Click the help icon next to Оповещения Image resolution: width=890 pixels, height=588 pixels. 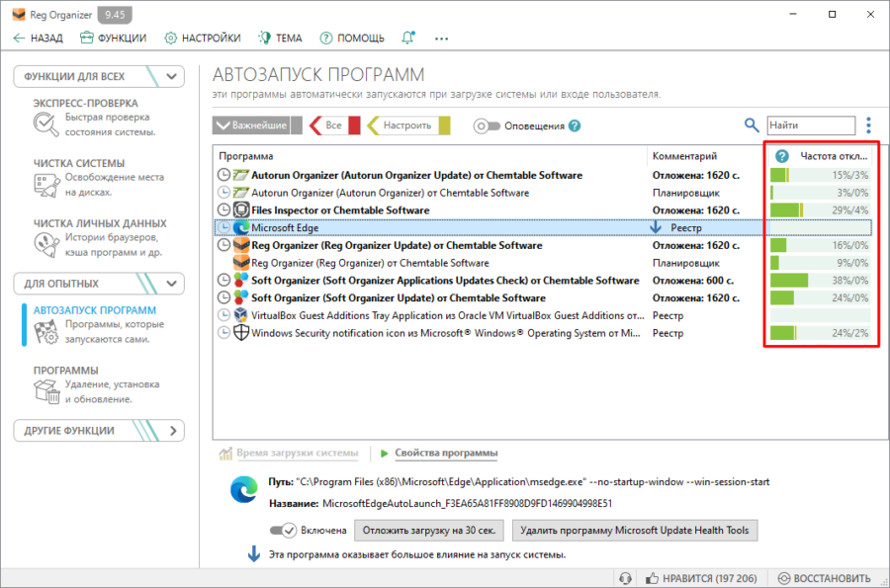click(575, 126)
